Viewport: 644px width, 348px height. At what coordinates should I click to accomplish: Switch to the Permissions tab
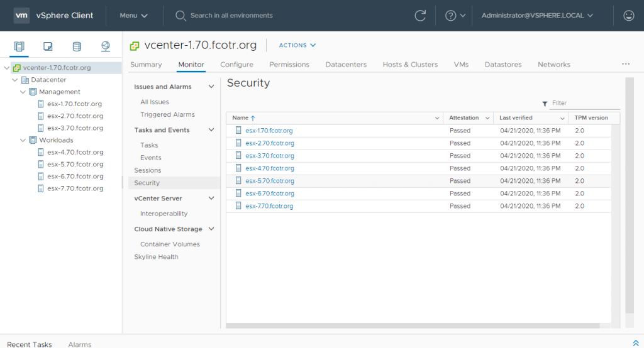[x=289, y=65]
